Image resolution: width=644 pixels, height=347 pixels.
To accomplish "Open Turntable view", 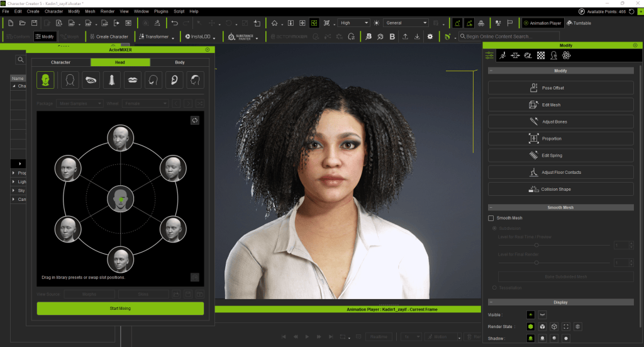I will [579, 23].
